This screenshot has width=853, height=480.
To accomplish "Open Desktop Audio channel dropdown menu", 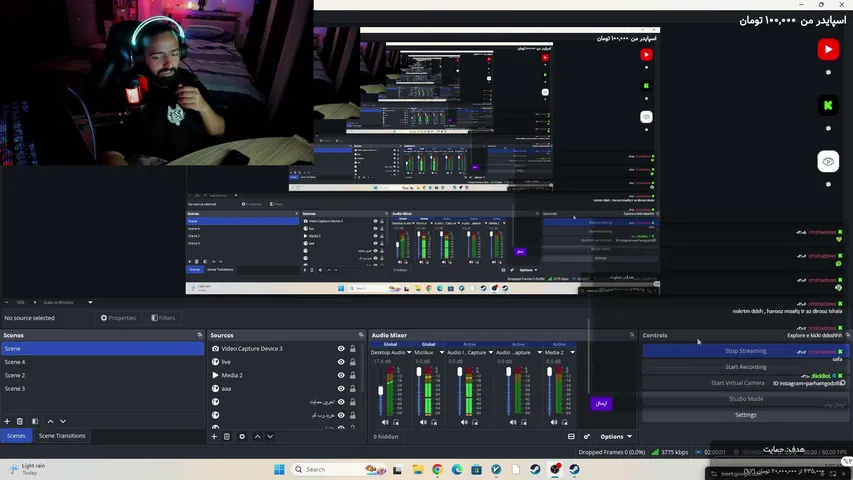I will click(409, 353).
